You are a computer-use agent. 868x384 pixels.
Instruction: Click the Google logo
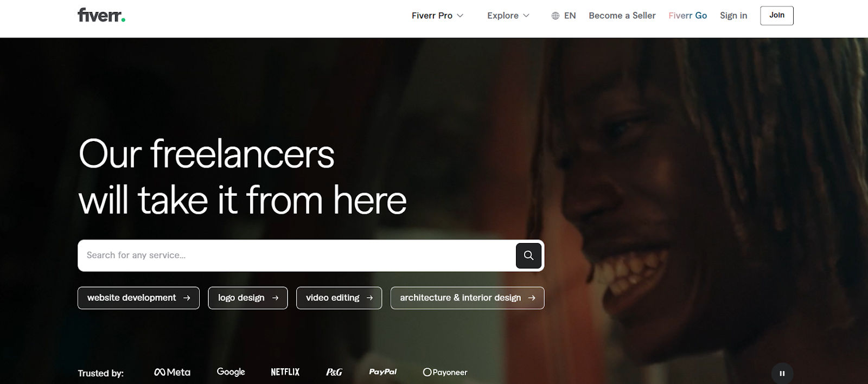click(x=231, y=372)
